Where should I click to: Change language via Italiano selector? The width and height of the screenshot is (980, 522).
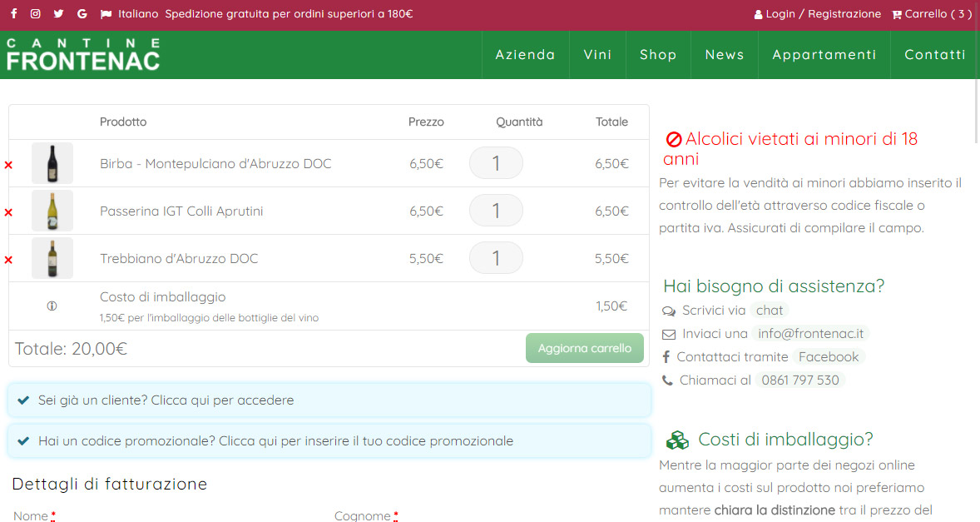point(138,14)
